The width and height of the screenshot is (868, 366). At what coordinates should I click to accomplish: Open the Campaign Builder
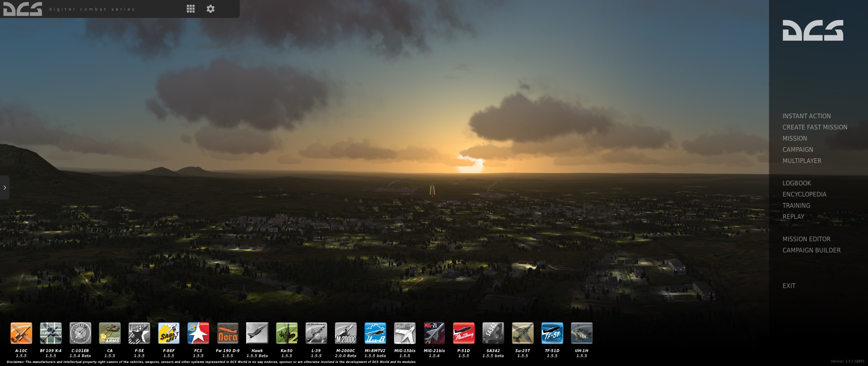point(811,250)
